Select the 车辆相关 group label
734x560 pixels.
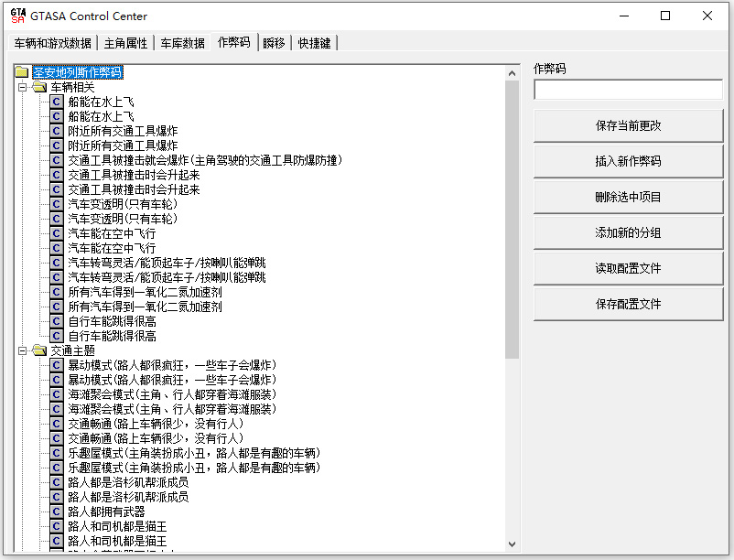point(72,87)
